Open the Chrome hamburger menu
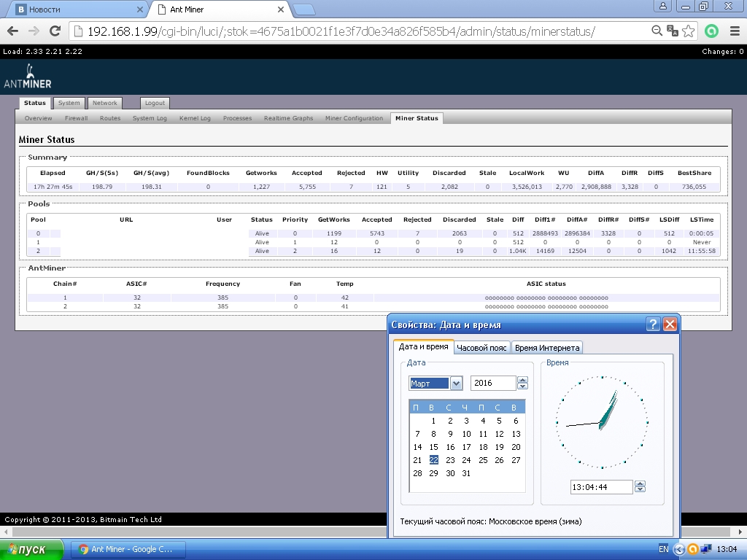The height and width of the screenshot is (560, 747). click(734, 31)
